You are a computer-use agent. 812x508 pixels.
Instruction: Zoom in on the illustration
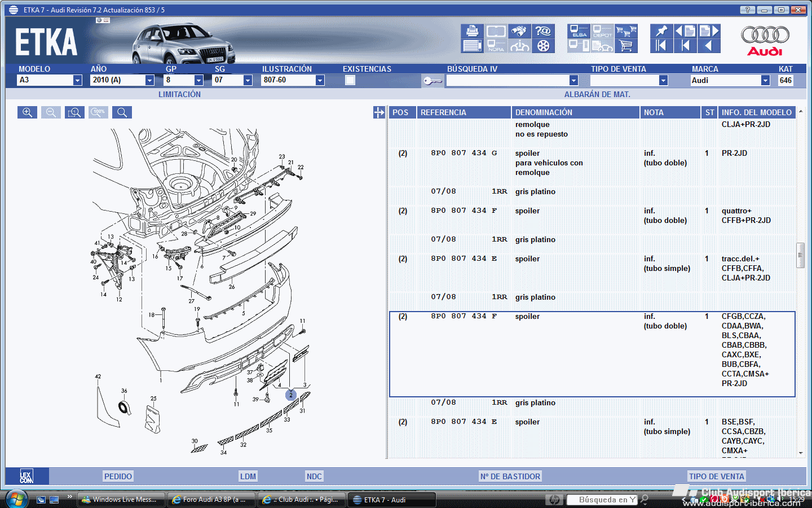pos(27,112)
